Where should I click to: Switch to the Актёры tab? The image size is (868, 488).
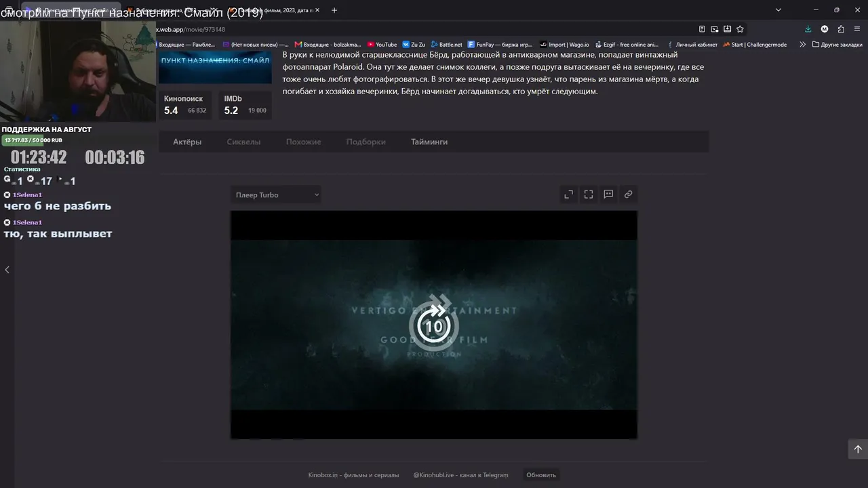click(187, 142)
